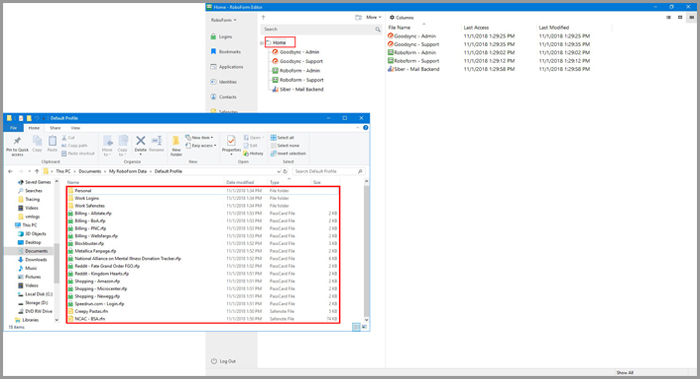Screen dimensions: 700x379
Task: Click Edit in the Explorer Open group
Action: pos(251,146)
